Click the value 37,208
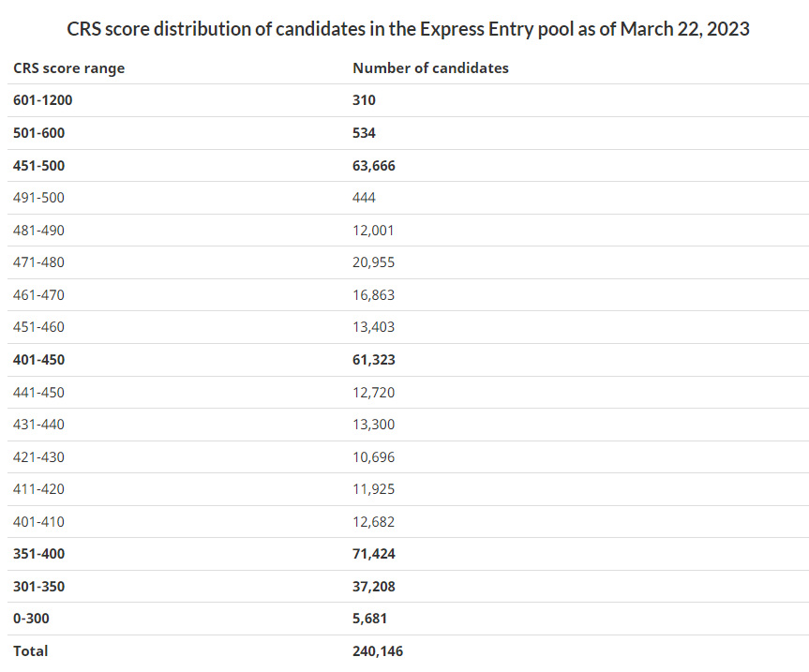 (x=373, y=587)
